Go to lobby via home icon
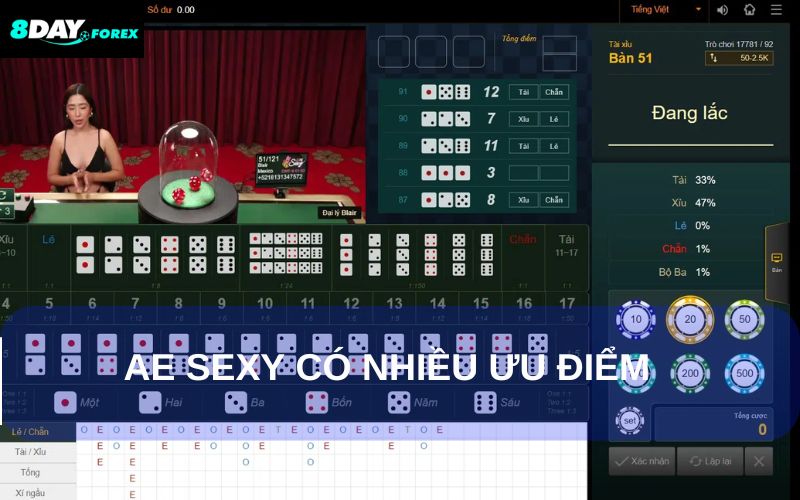Screen dimensions: 800x500 click(x=750, y=10)
